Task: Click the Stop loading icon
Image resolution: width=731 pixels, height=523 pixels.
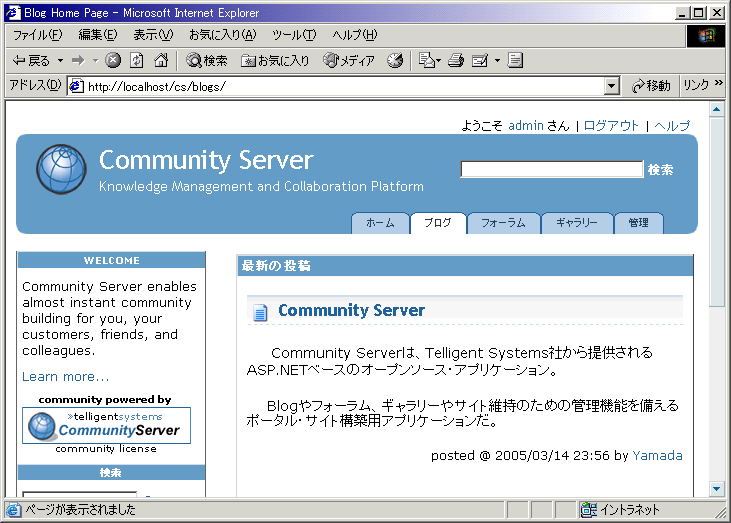Action: point(113,60)
